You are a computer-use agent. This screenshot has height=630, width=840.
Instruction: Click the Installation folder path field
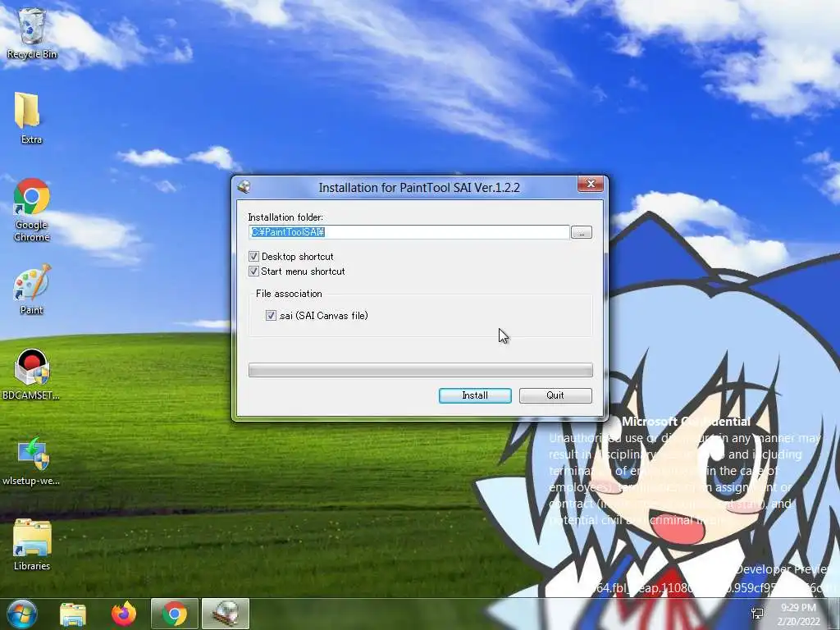pyautogui.click(x=409, y=232)
